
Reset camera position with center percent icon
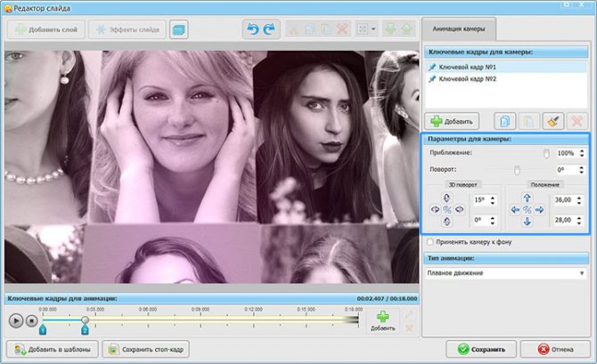pos(527,209)
